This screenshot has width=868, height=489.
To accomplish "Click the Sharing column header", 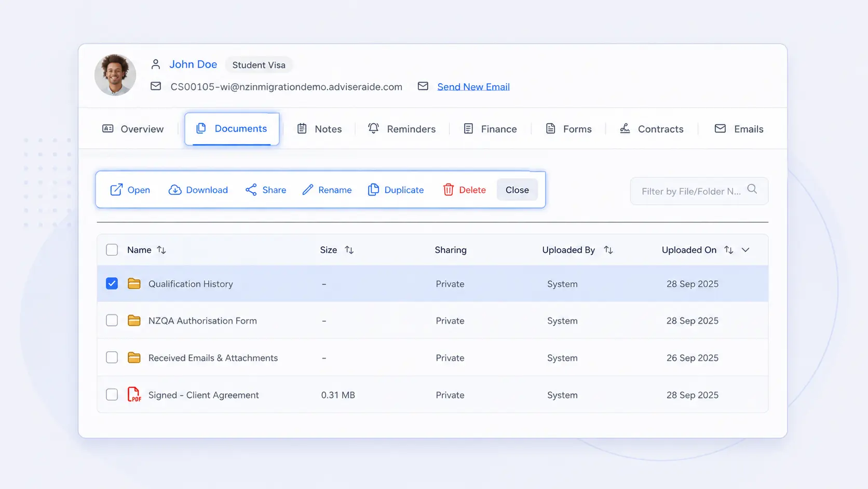I will tap(451, 250).
